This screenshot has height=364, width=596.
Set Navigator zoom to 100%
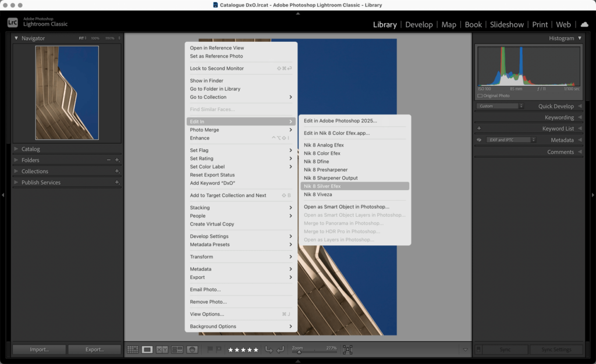(x=95, y=38)
